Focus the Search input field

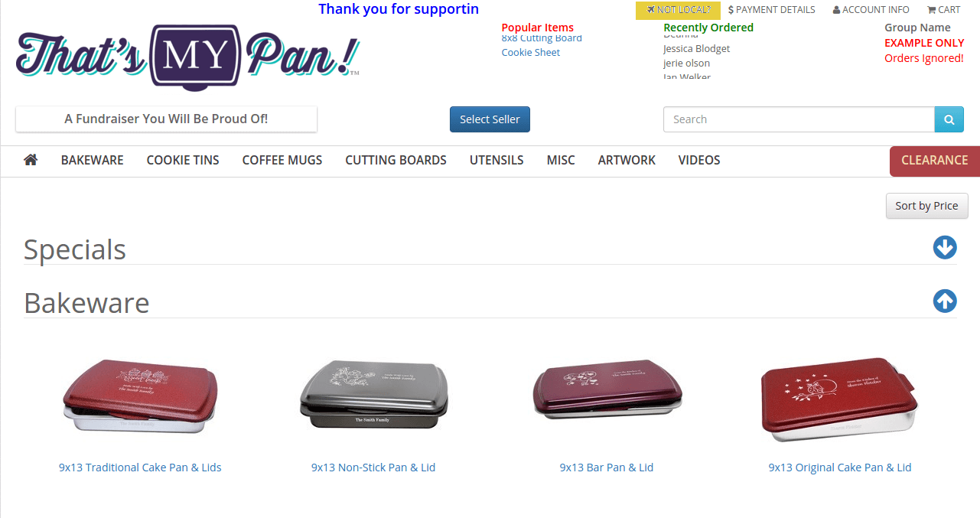[x=799, y=119]
